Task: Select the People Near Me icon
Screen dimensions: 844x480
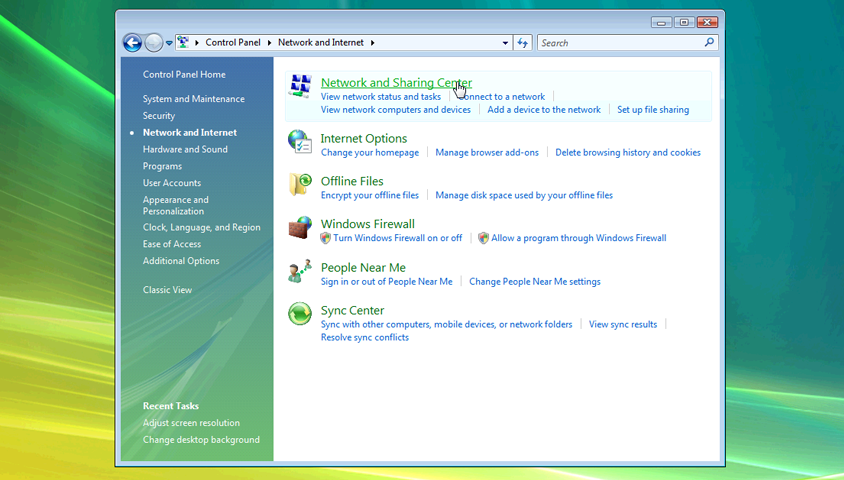Action: pyautogui.click(x=300, y=272)
